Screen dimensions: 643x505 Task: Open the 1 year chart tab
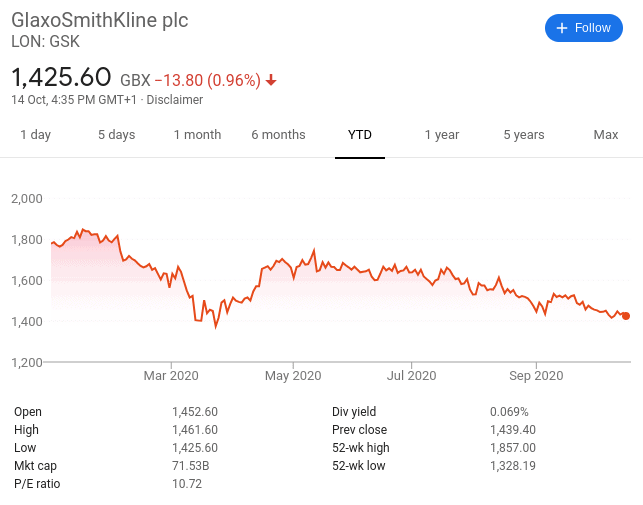[x=442, y=135]
